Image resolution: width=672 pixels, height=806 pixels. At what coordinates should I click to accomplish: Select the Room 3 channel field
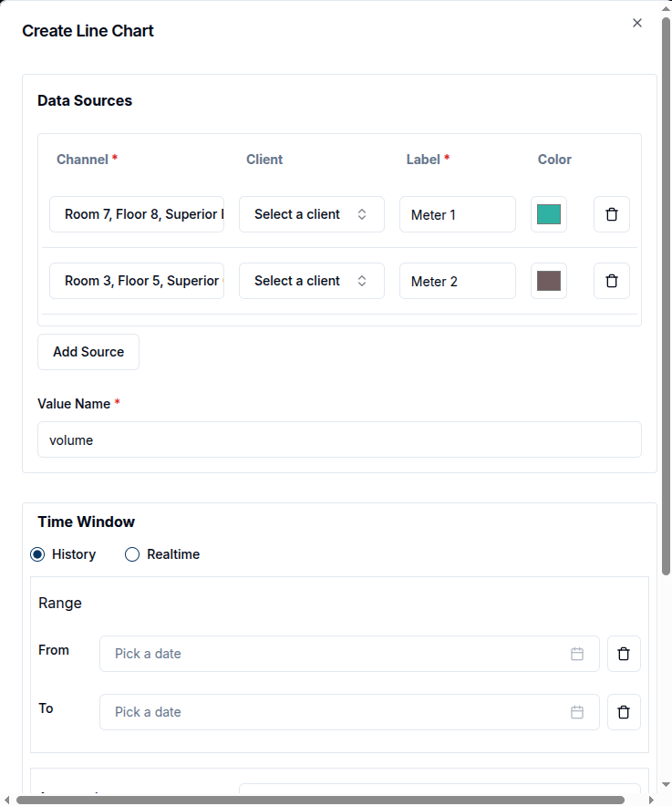coord(136,281)
